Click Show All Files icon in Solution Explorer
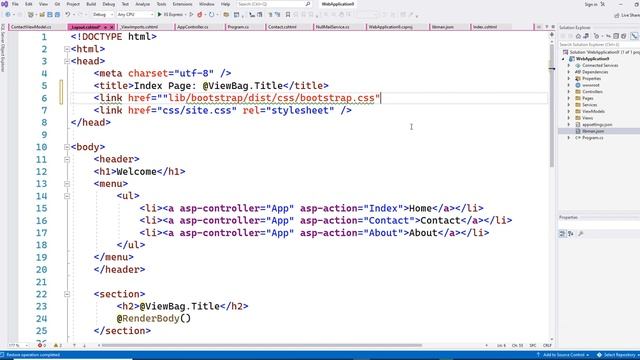 (624, 36)
